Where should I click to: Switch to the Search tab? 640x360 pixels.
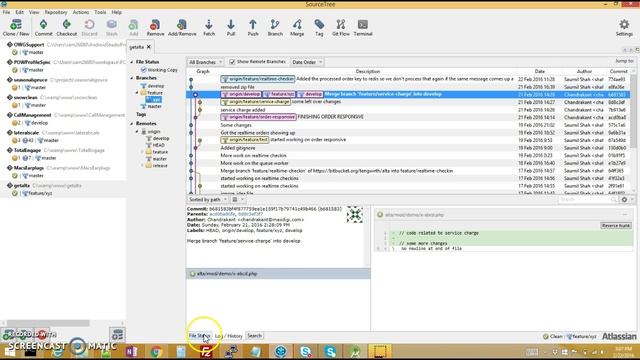(254, 336)
